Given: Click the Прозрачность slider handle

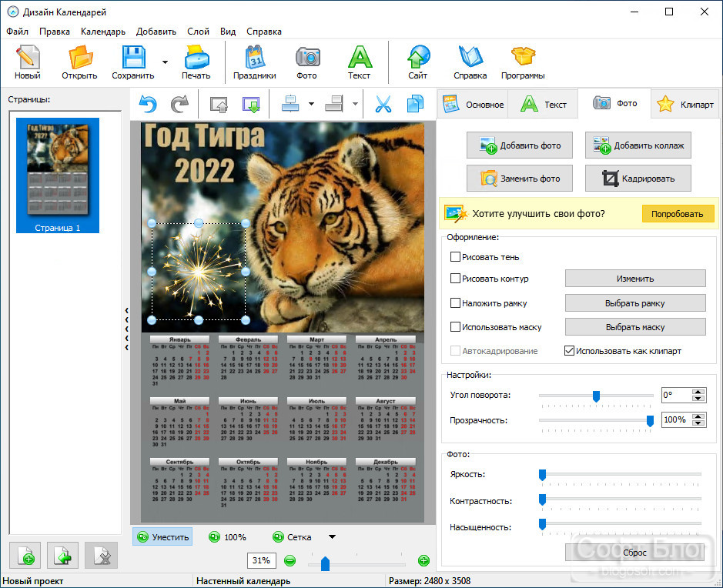Looking at the screenshot, I should tap(650, 420).
